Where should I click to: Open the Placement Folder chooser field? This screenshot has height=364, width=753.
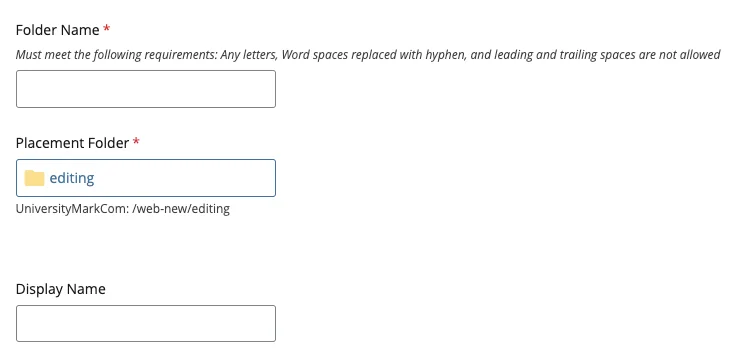tap(146, 178)
